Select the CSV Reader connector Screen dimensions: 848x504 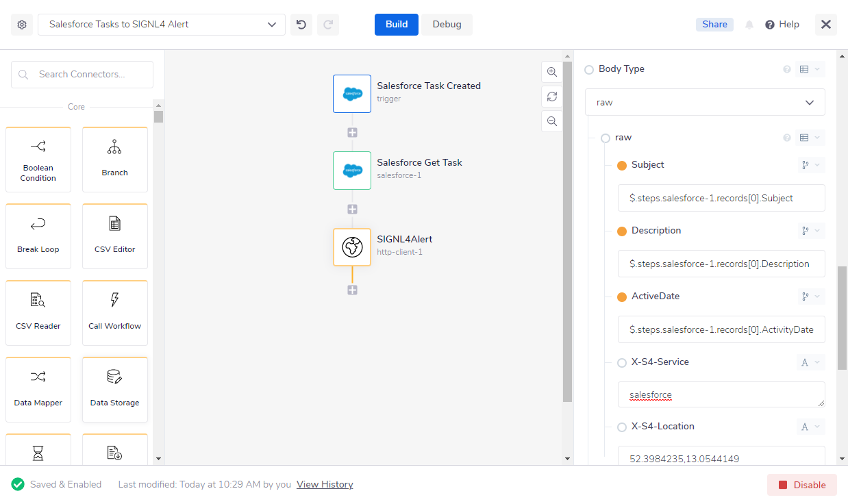coord(38,313)
